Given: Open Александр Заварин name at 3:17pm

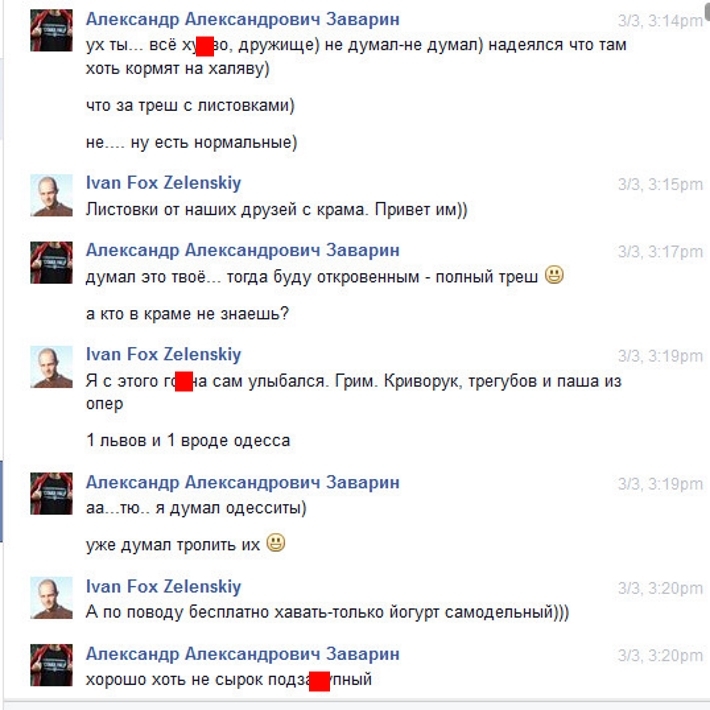Looking at the screenshot, I should [243, 250].
